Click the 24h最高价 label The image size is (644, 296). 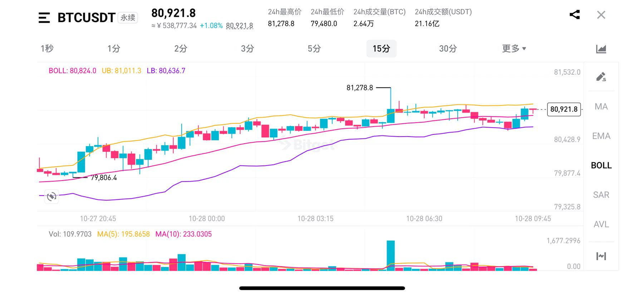coord(285,12)
